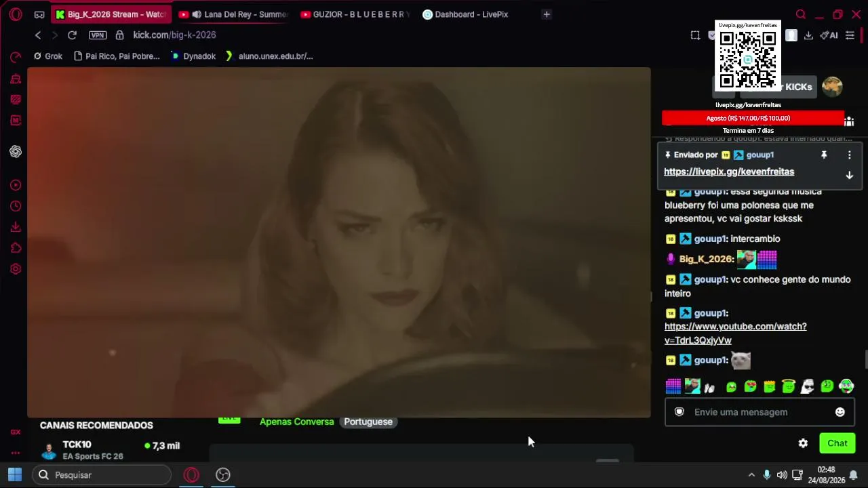Open the emoji picker smiley
The width and height of the screenshot is (868, 488).
point(840,412)
